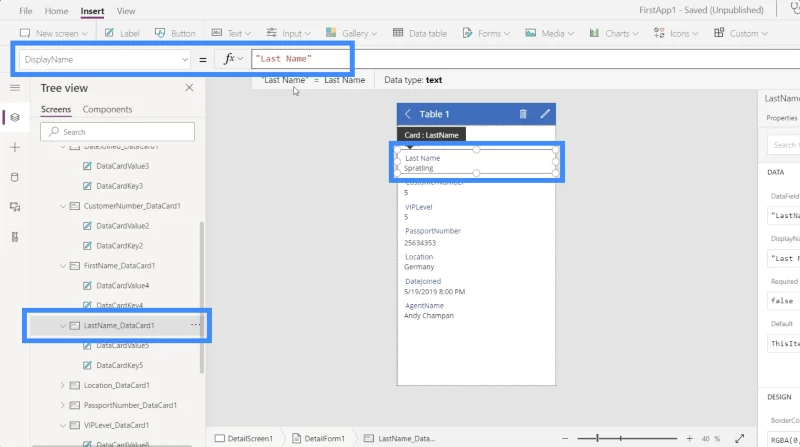
Task: Click fit-to-window expand icon
Action: click(740, 438)
